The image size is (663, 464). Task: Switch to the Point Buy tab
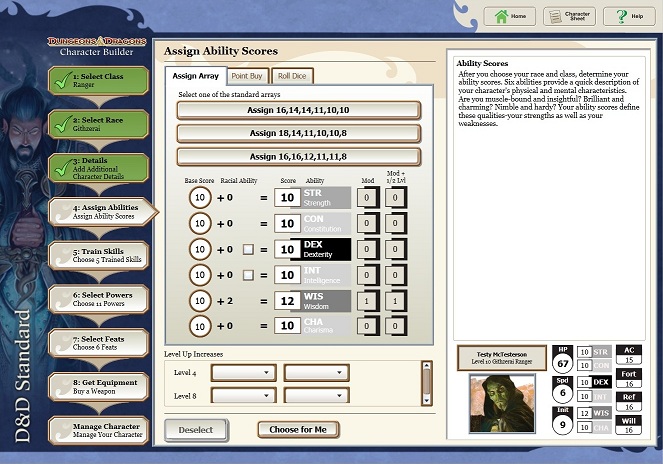[x=247, y=76]
